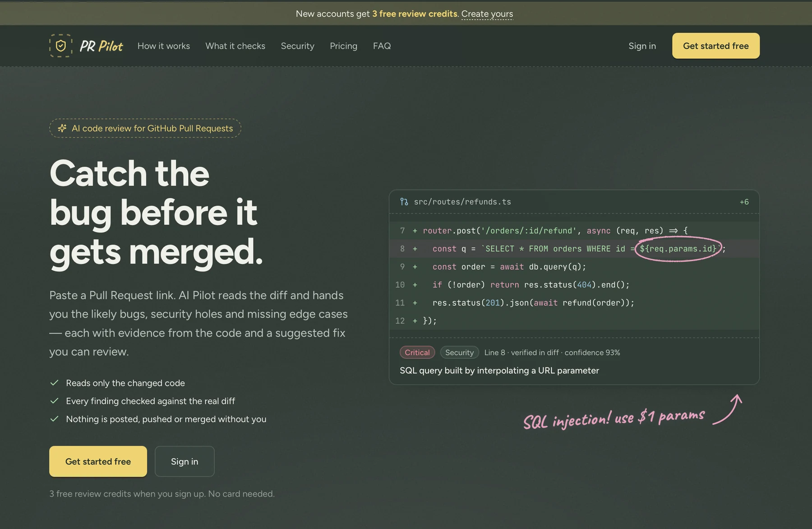Click code line 7 router.post
The height and width of the screenshot is (529, 812).
[x=574, y=231]
